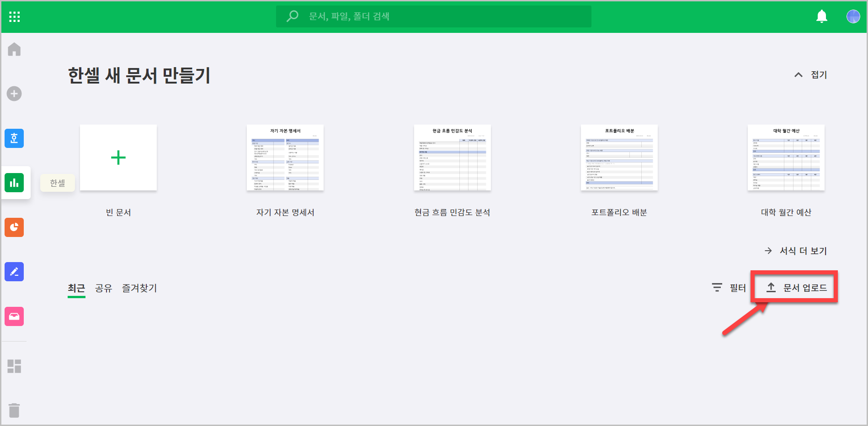Click the 현금 흐름 민감도 분석 caption

[x=452, y=212]
